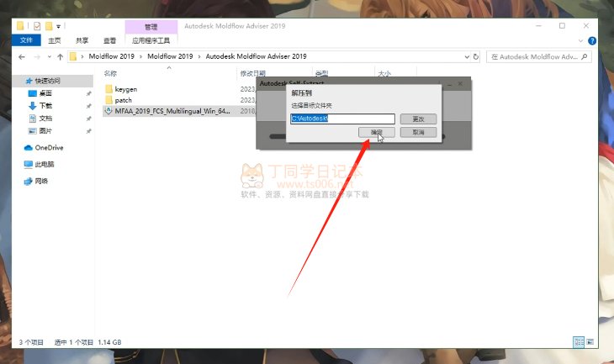Viewport: 614px width, 364px height.
Task: Select 此电脑 in navigation pane
Action: [45, 165]
